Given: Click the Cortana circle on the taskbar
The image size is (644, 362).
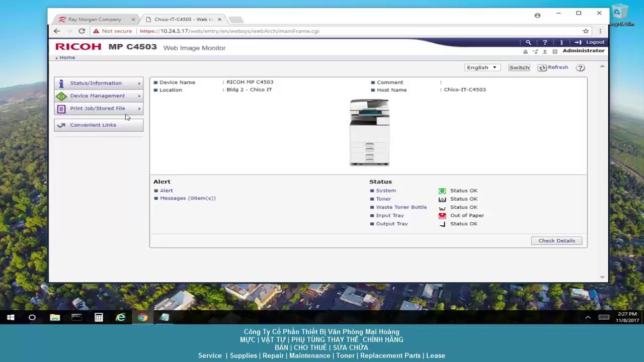Looking at the screenshot, I should [32, 317].
